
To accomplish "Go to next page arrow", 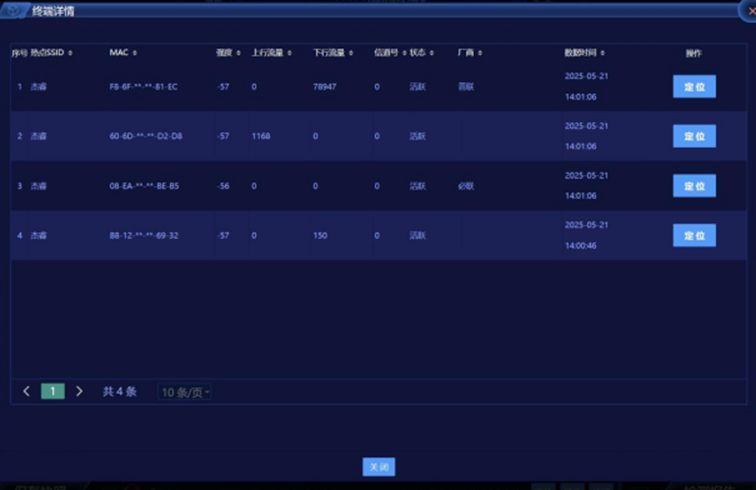I will 79,391.
